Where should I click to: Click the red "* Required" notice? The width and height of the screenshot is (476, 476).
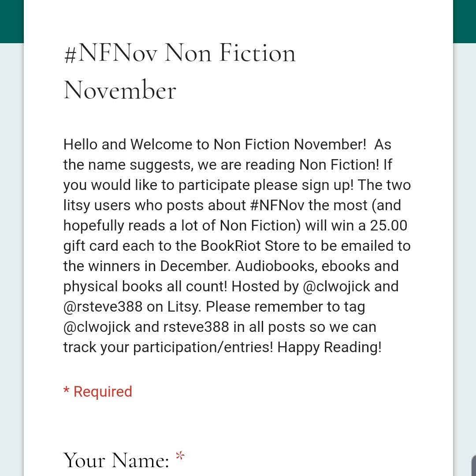pyautogui.click(x=98, y=391)
